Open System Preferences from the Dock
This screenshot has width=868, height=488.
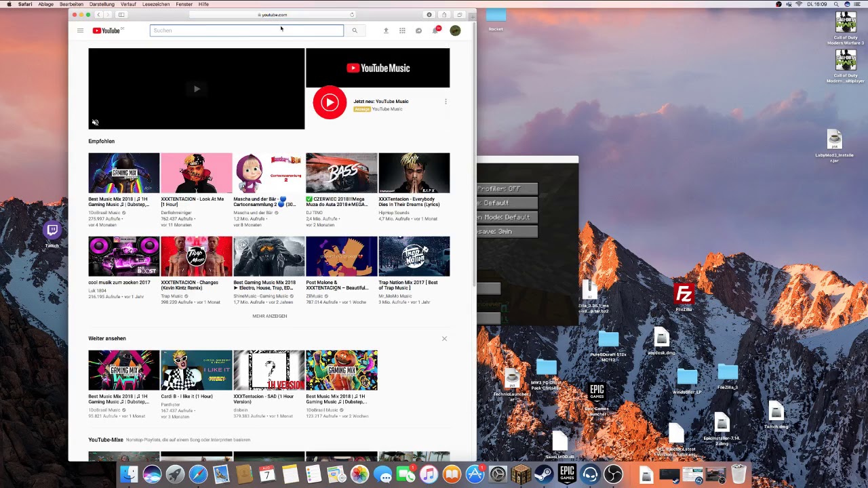[498, 474]
